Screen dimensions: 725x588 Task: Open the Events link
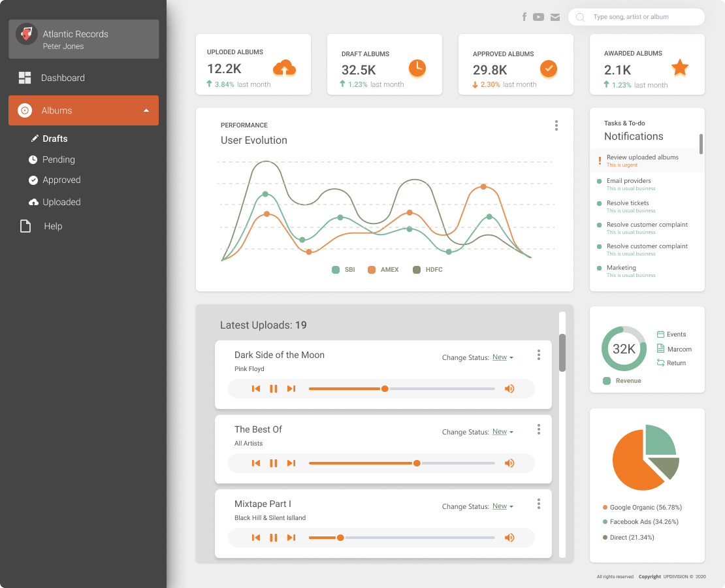click(671, 335)
